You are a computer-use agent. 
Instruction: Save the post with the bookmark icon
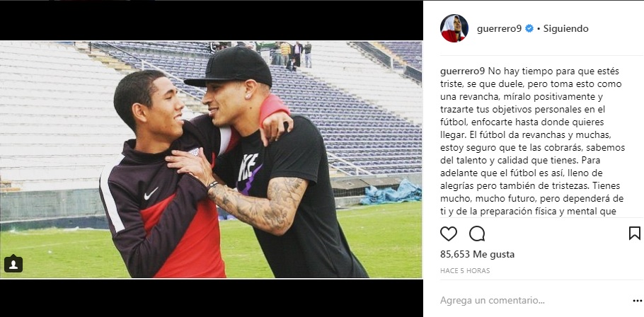tap(635, 234)
